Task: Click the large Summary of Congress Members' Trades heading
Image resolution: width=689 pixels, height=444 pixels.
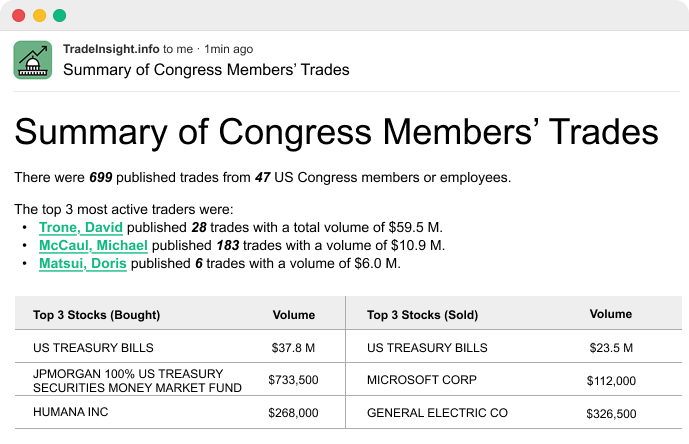Action: [x=336, y=132]
